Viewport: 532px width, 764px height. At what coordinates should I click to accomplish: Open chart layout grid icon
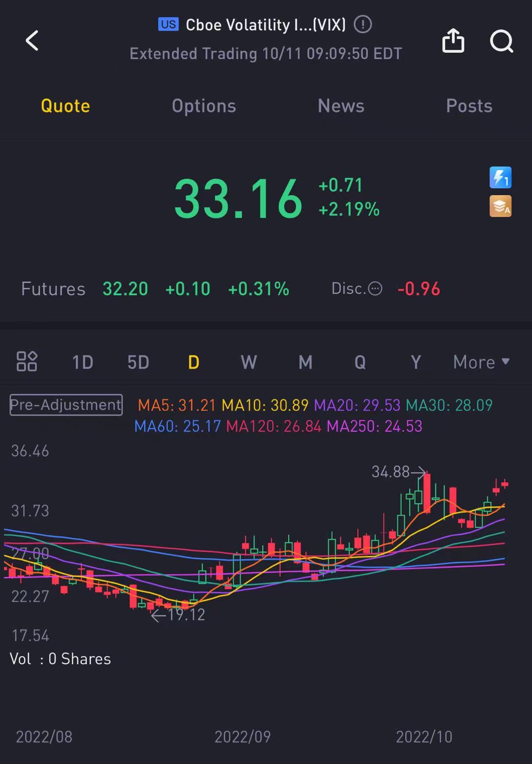27,362
